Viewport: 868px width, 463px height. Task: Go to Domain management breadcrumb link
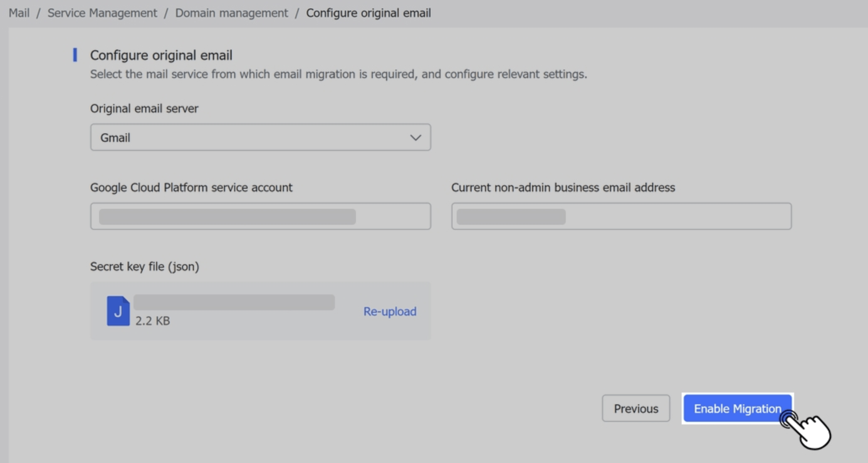(x=231, y=13)
